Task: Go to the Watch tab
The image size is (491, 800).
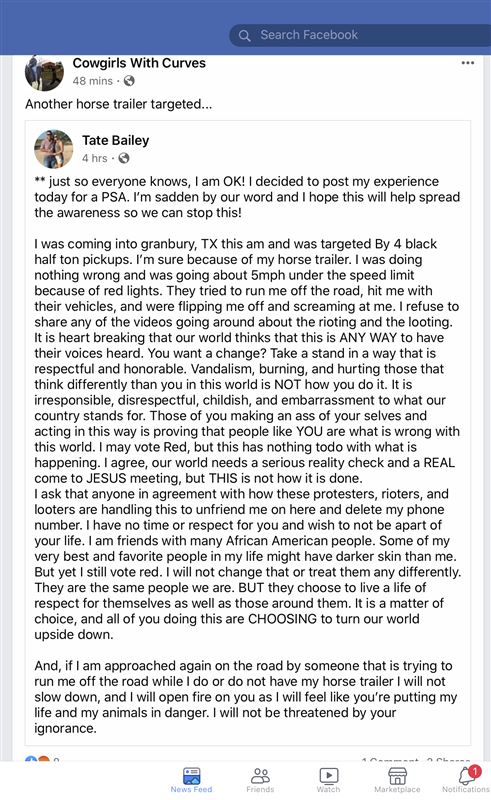Action: pos(328,780)
